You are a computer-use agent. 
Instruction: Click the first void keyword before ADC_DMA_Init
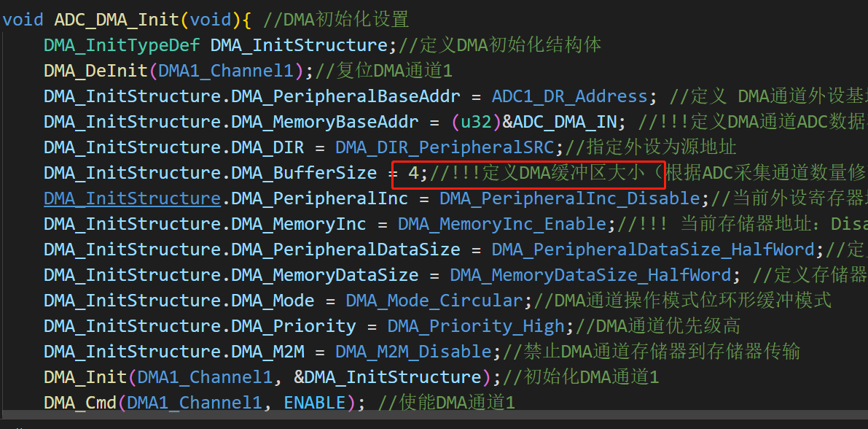[x=23, y=20]
